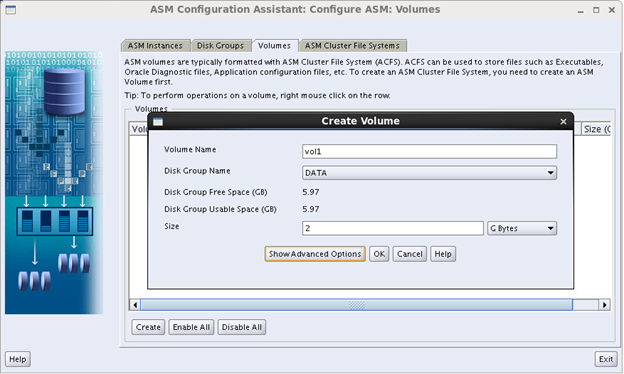Viewport: 624px width, 374px height.
Task: Expand the G Bytes size unit dropdown
Action: click(x=522, y=228)
